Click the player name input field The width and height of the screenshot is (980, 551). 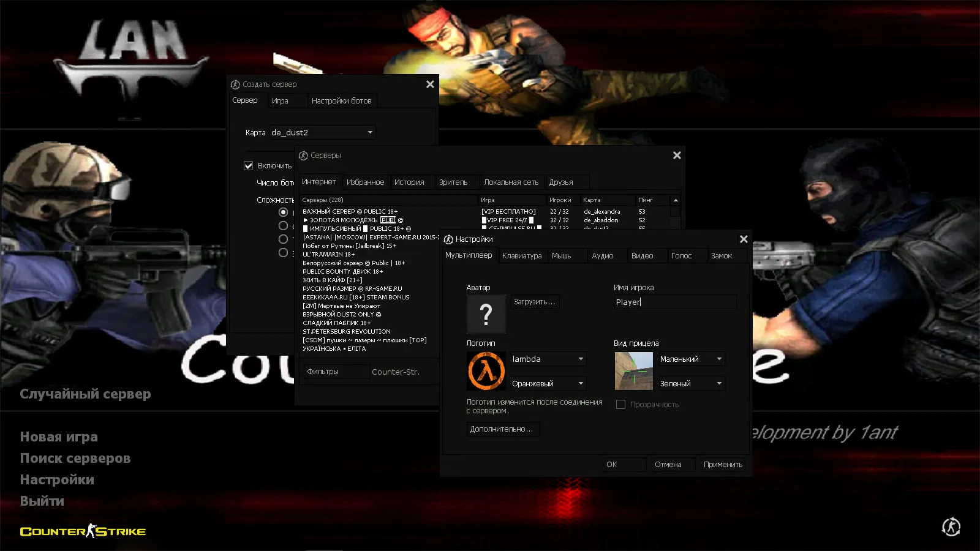click(674, 302)
